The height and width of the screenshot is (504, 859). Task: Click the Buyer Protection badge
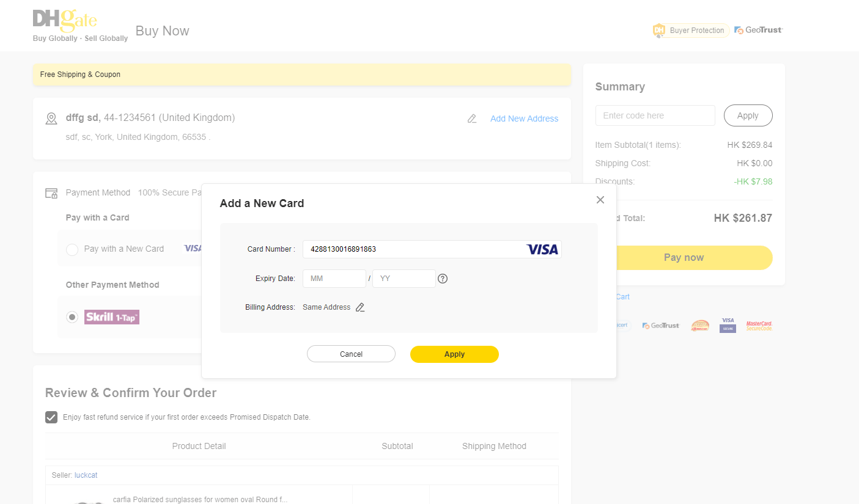690,30
